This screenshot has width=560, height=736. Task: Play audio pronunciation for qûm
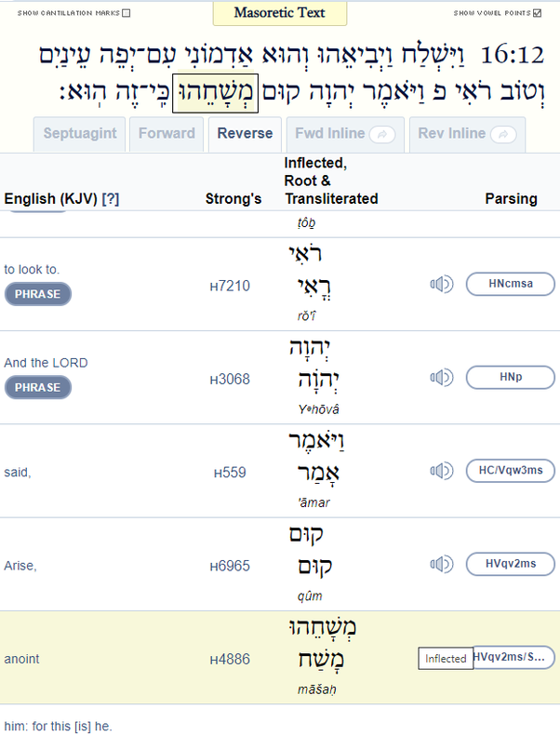(442, 564)
